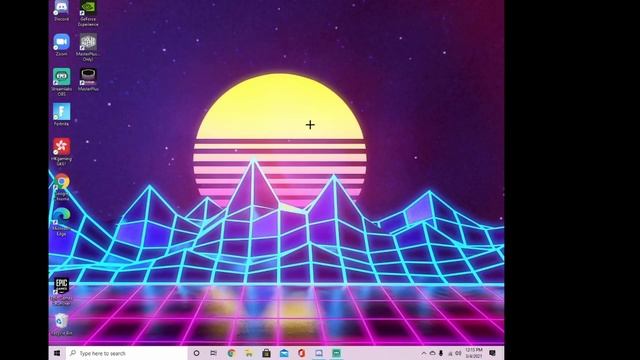Screen dimensions: 640x360
Task: Launch GeForce Experience from the desktop
Action: click(88, 13)
